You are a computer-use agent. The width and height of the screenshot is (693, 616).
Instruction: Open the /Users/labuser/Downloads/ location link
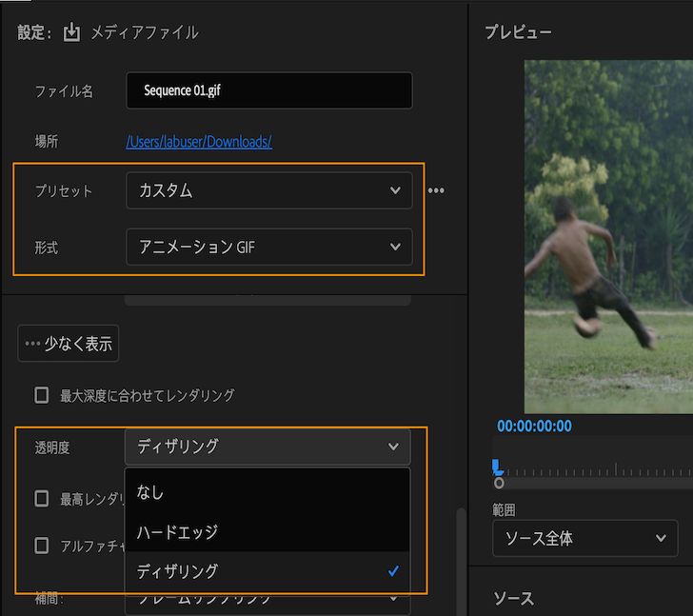[x=199, y=142]
